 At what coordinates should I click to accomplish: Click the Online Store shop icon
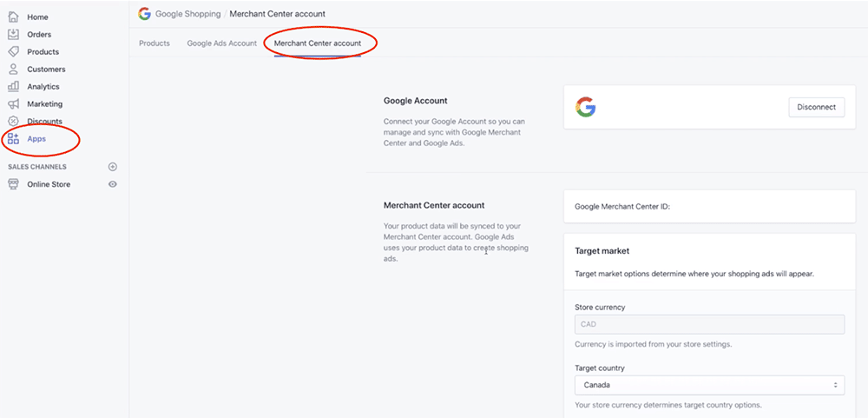click(x=13, y=184)
